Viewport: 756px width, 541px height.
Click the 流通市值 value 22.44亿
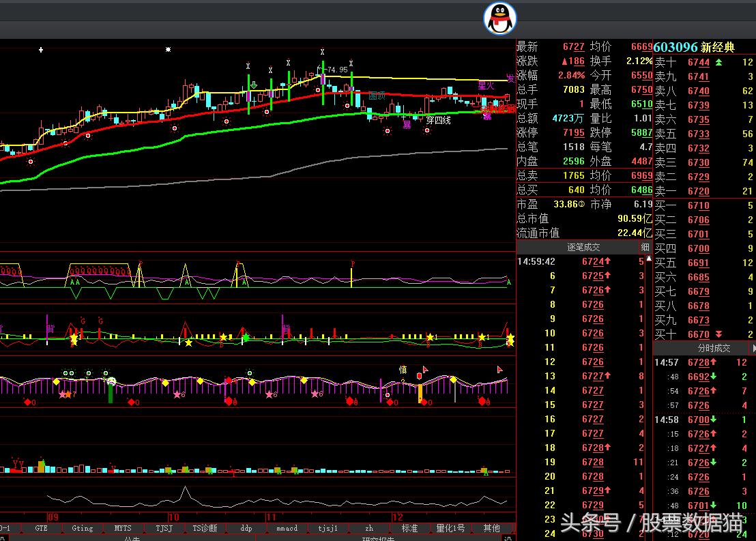click(x=635, y=233)
